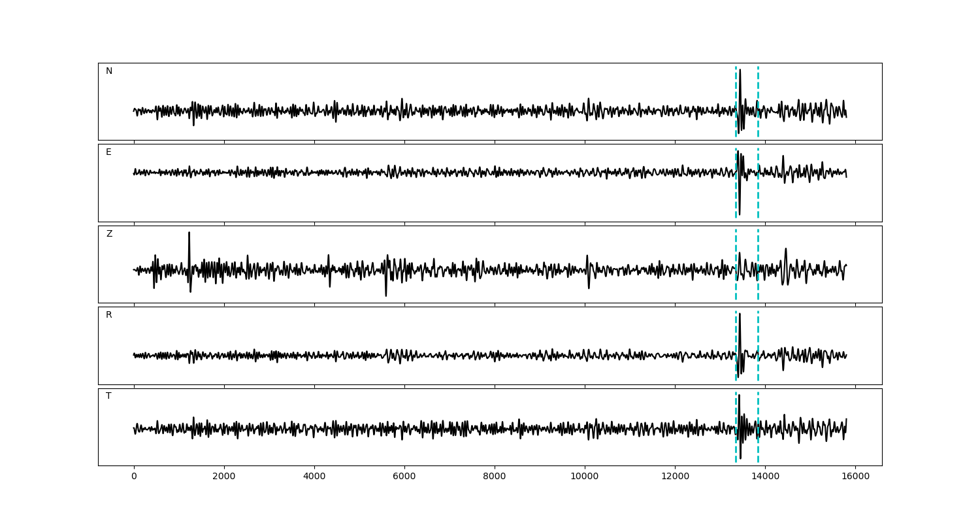Click x-axis tick label 0
Viewport: 980px width, 523px height.
coord(134,477)
